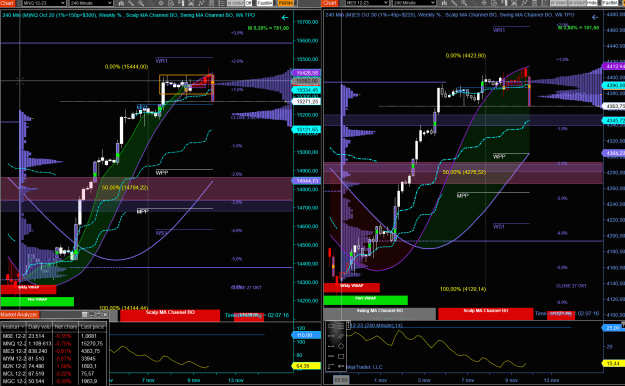Viewport: 625px width, 386px height.
Task: Open drawing tools pencil in MNQ chart toolbar
Action: pyautogui.click(x=131, y=3)
